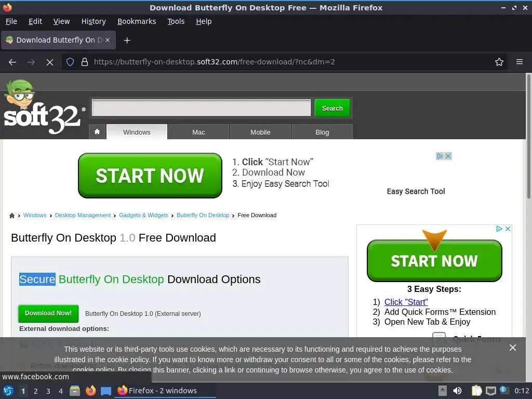Open the Bookmarks menu
Image resolution: width=532 pixels, height=399 pixels.
coord(137,21)
